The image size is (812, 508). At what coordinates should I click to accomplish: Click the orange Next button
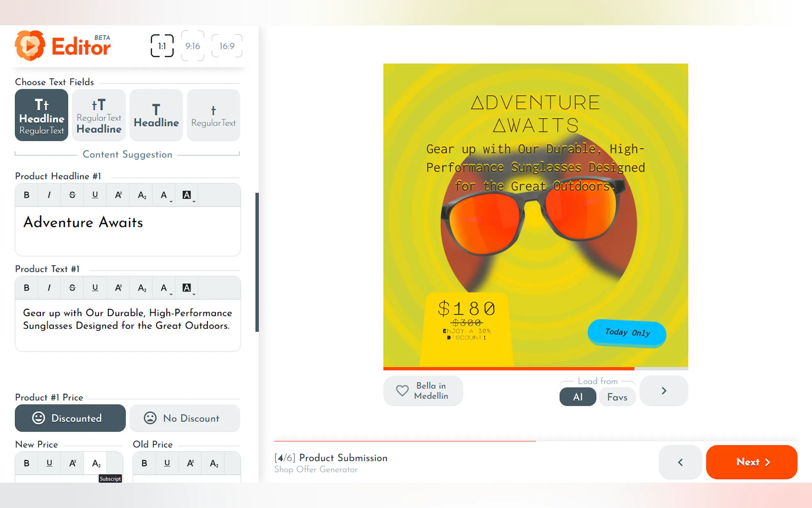tap(751, 462)
